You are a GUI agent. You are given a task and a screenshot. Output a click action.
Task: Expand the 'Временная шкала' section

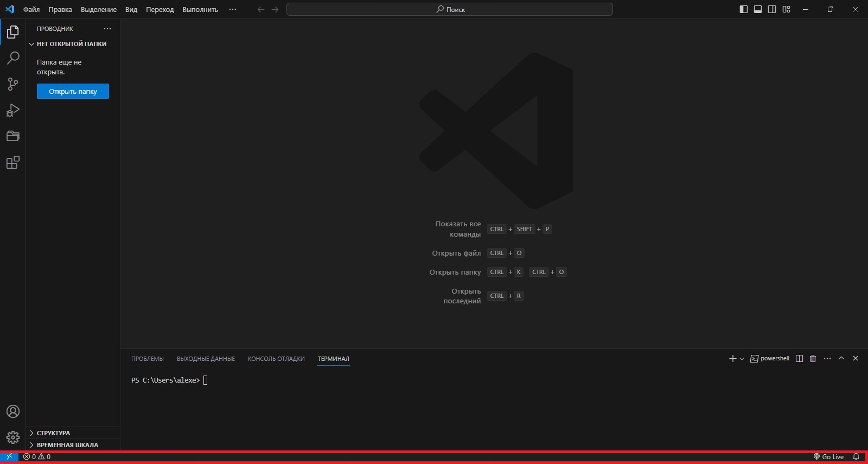[x=73, y=445]
